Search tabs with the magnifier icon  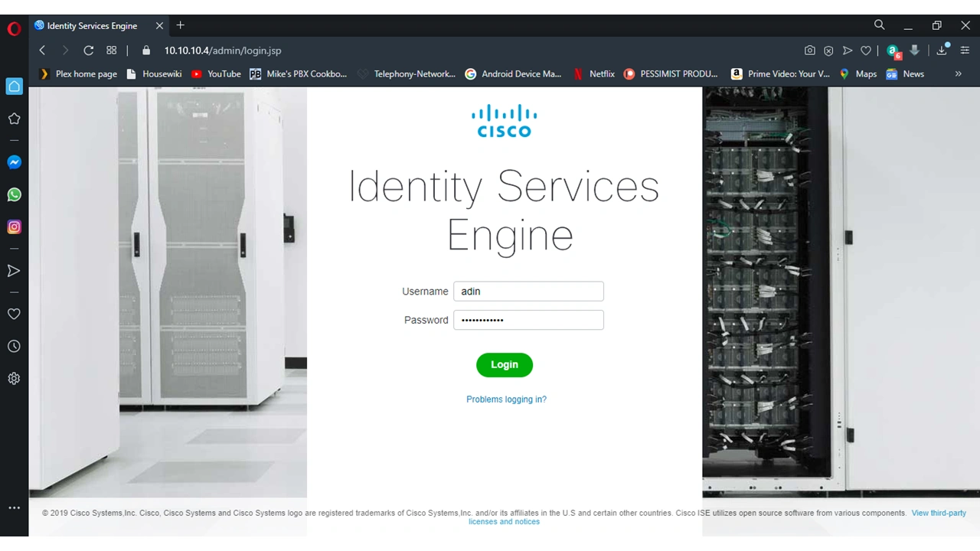pyautogui.click(x=880, y=25)
